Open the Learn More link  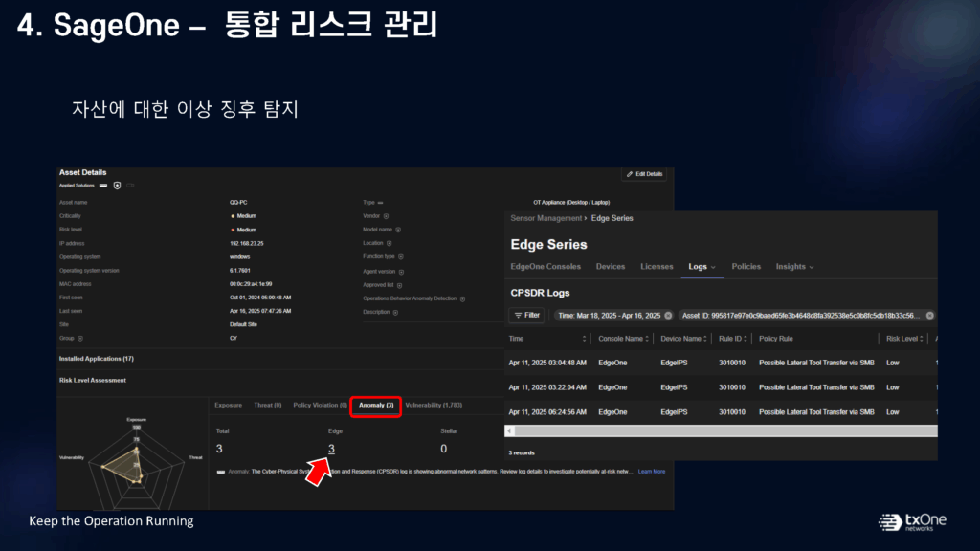(x=652, y=472)
